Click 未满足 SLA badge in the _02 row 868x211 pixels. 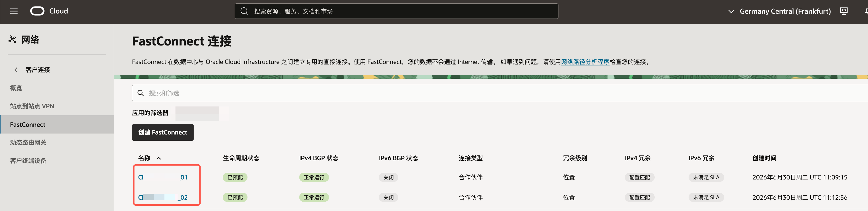(706, 198)
